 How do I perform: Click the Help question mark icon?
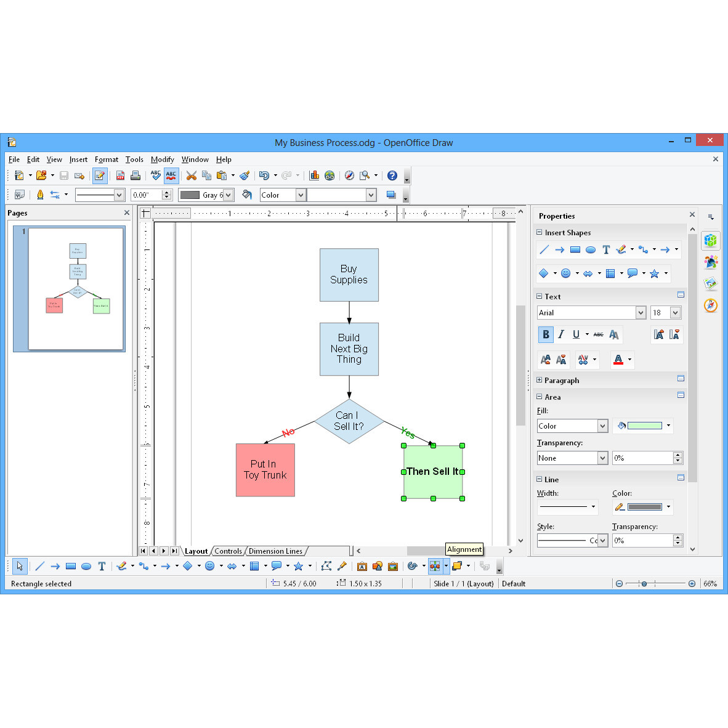point(392,176)
